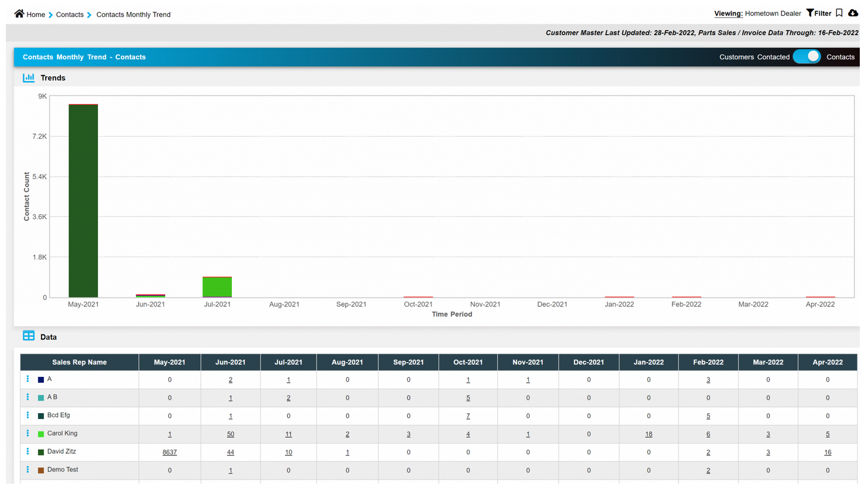868x496 pixels.
Task: Open the Filter funnel icon
Action: pos(810,13)
